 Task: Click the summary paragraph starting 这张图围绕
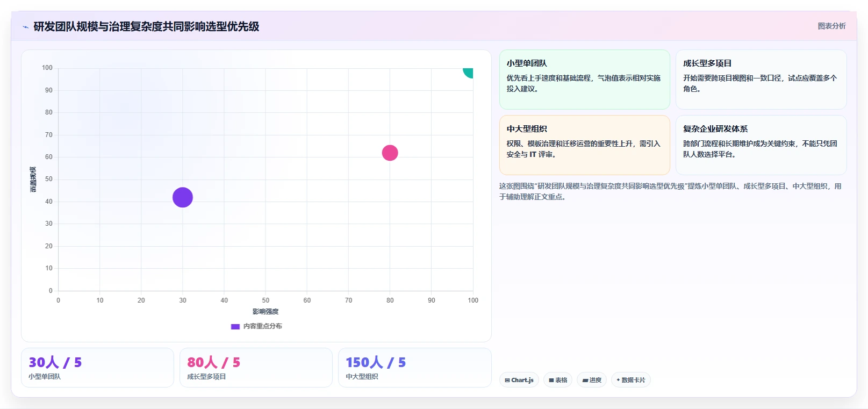click(670, 191)
